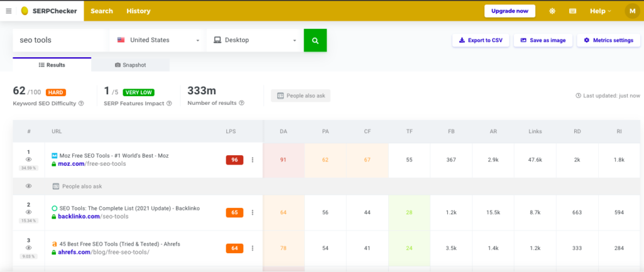Click the Ahrefs favicon in third result
This screenshot has width=644, height=272.
pos(54,244)
